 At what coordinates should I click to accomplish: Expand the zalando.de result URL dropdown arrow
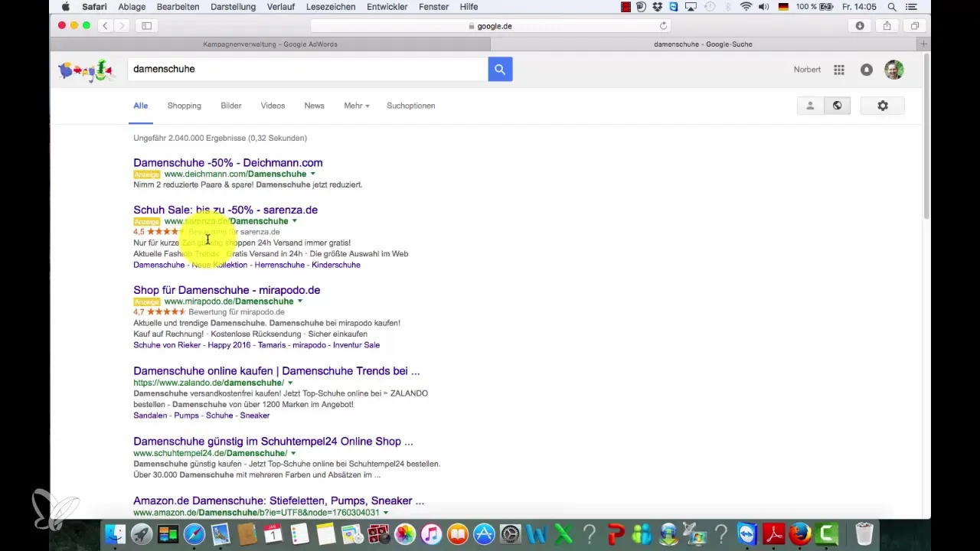point(290,383)
